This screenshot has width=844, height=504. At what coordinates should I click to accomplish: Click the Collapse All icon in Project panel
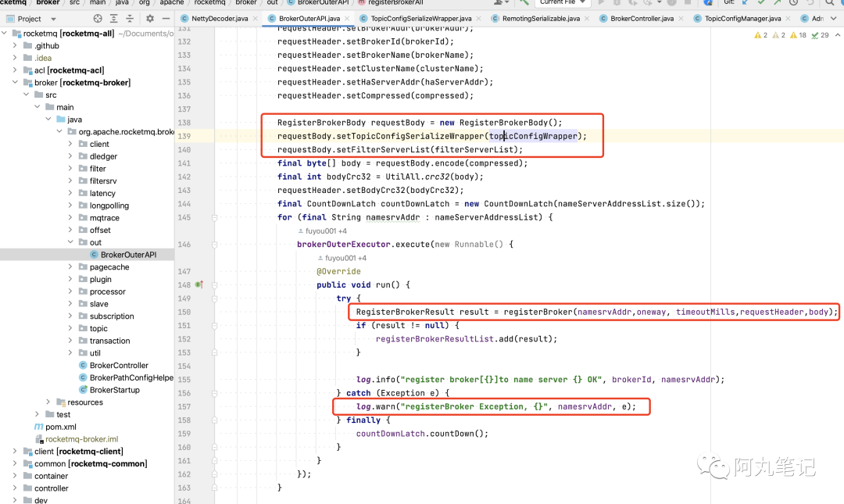[130, 18]
